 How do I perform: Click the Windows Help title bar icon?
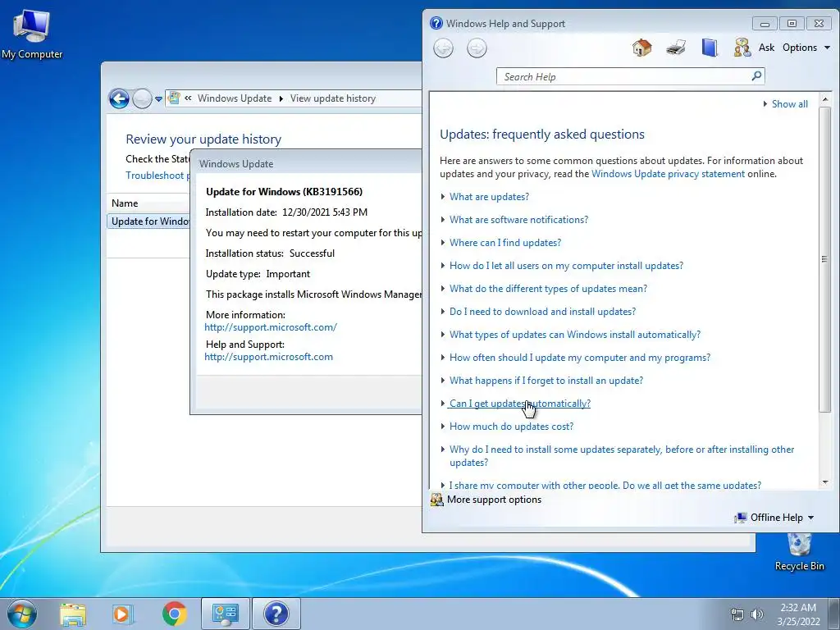436,23
